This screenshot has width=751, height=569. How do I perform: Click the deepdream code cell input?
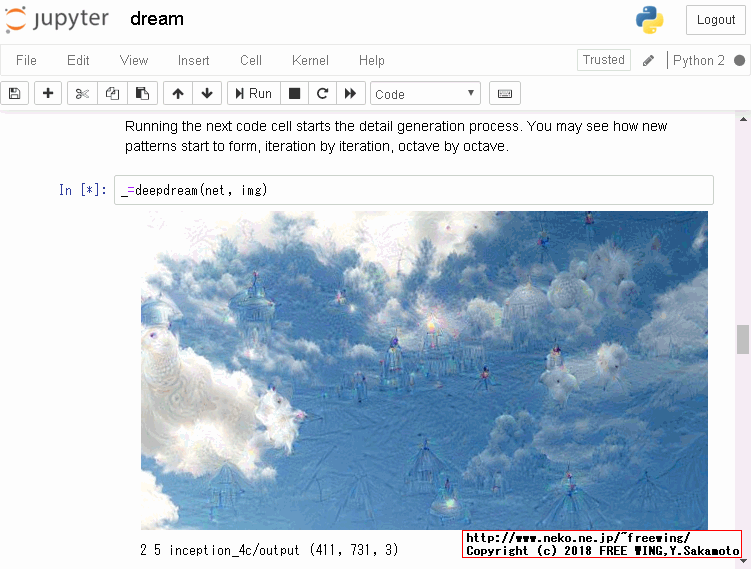414,190
